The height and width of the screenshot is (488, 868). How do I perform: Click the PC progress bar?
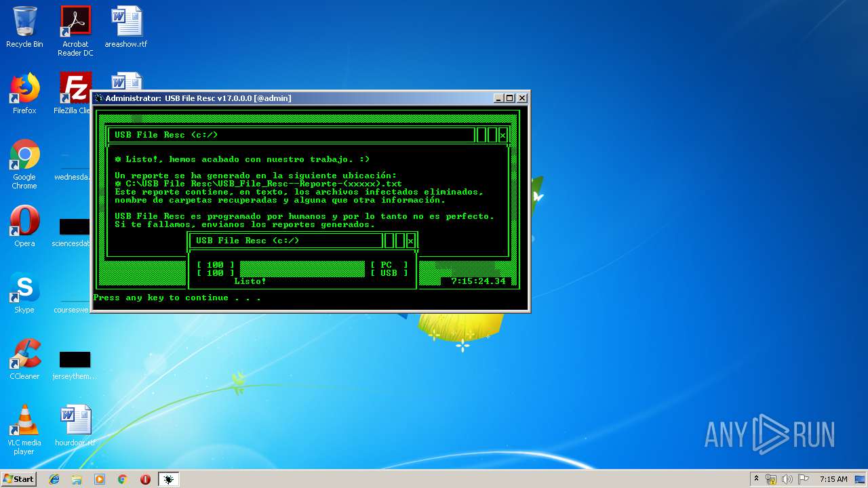[x=302, y=265]
